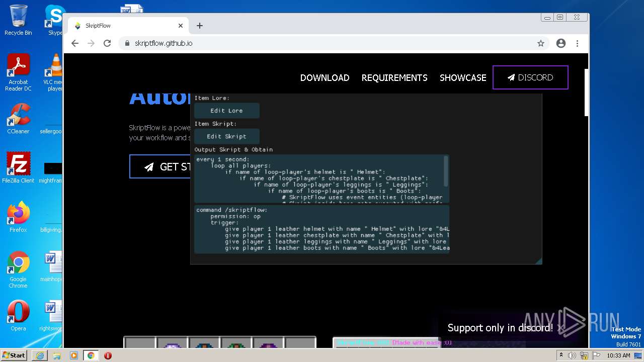Open the Opera desktop icon
Viewport: 644px width, 362px height.
coord(18,316)
